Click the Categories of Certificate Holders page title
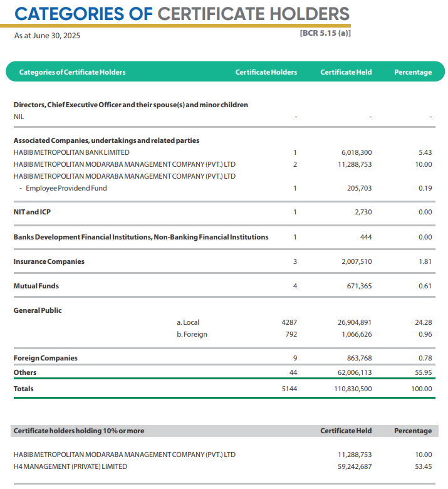448x489 pixels. pos(182,13)
